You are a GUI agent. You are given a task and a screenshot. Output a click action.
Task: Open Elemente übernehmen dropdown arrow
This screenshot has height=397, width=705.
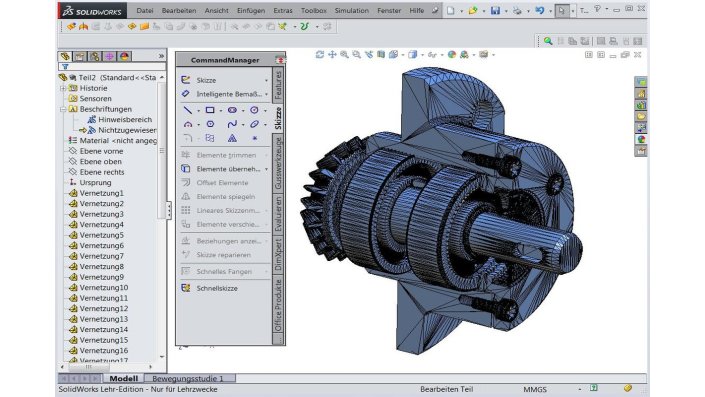266,169
